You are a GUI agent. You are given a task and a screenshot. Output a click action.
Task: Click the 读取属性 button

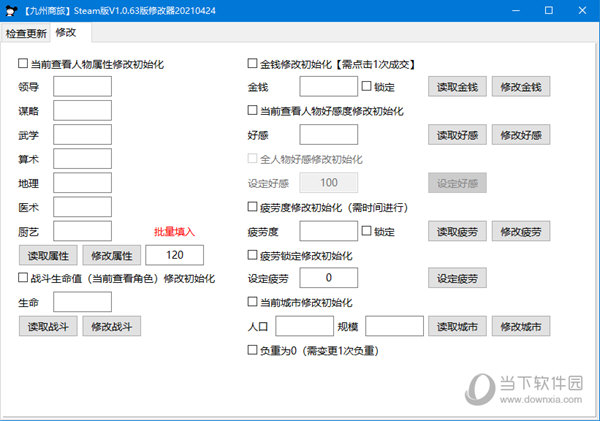48,255
